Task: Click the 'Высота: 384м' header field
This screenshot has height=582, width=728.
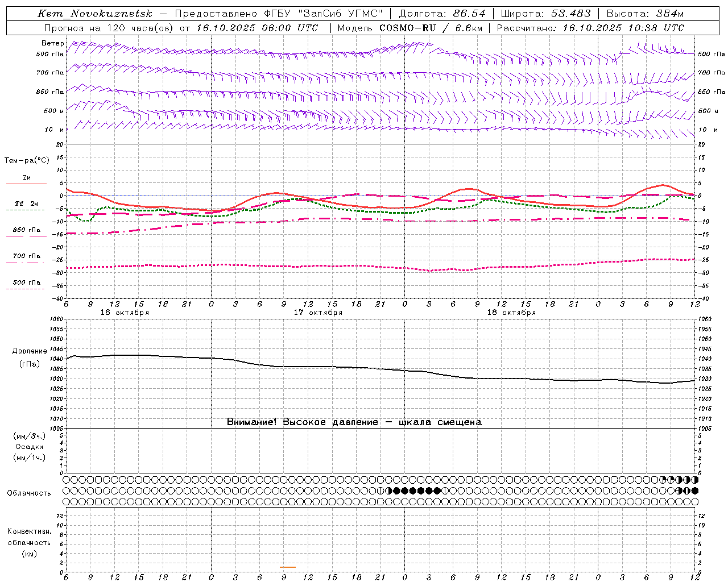Action: click(645, 14)
